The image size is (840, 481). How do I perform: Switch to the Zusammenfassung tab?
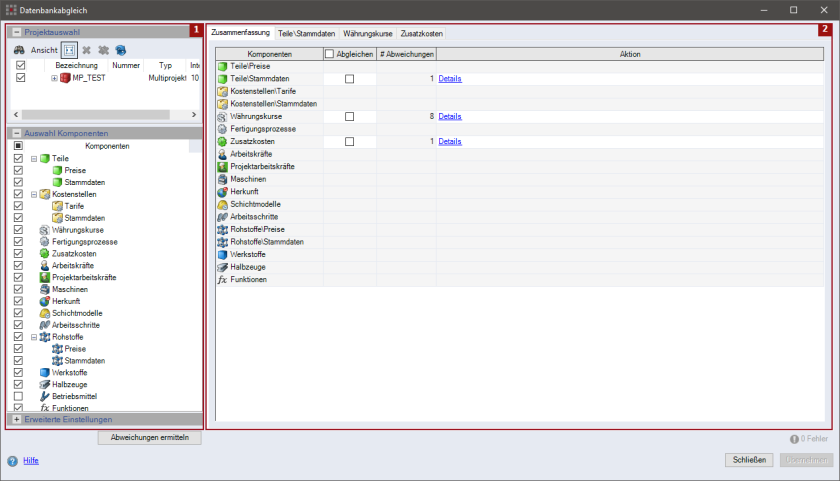tap(241, 33)
